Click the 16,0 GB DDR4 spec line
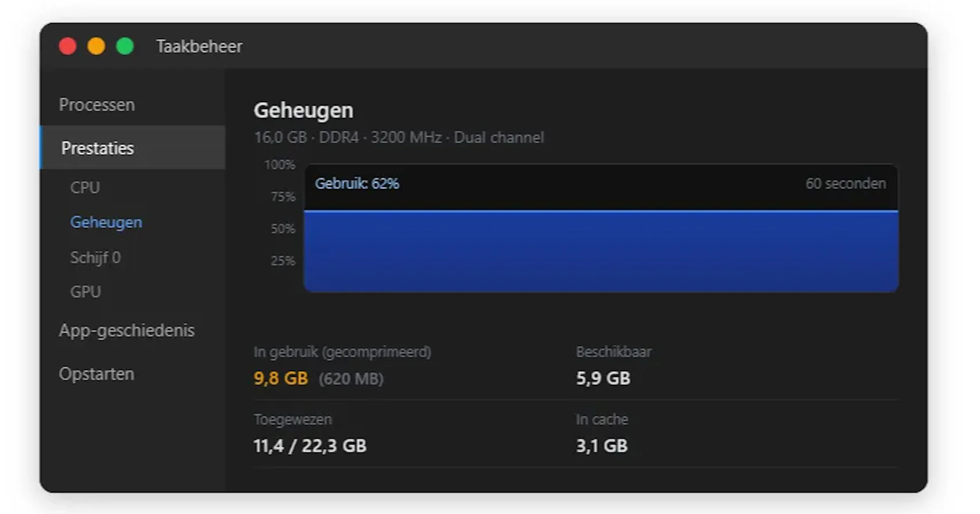Screen dimensions: 980x514 pyautogui.click(x=399, y=137)
